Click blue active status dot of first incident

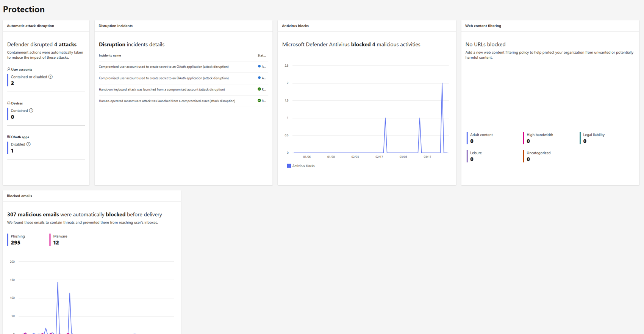(x=259, y=66)
